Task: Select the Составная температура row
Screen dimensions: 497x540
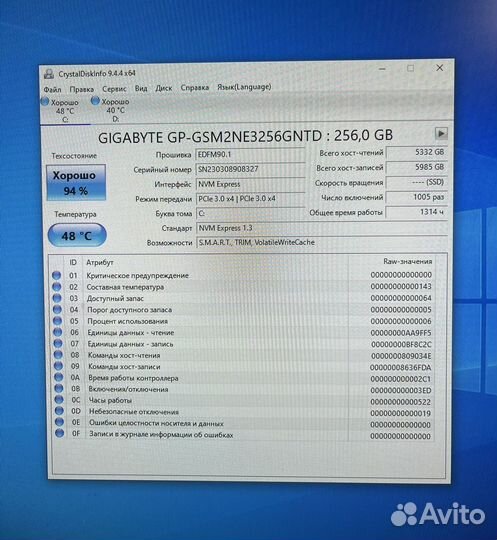Action: click(242, 287)
